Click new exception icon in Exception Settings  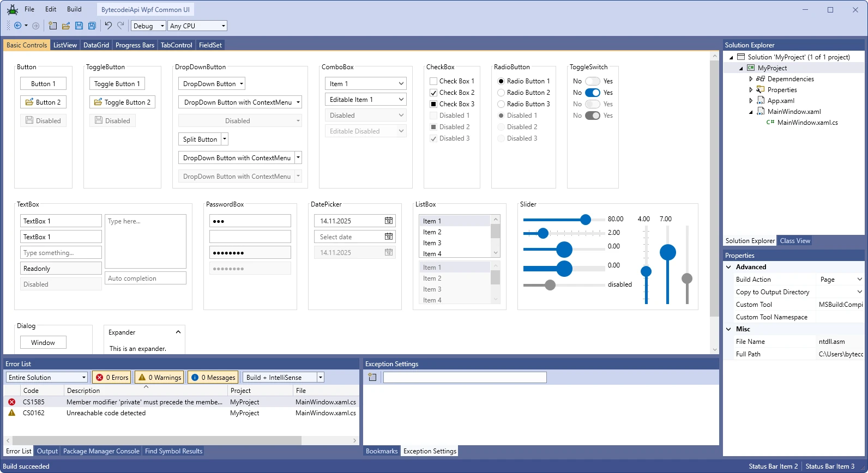(x=372, y=377)
